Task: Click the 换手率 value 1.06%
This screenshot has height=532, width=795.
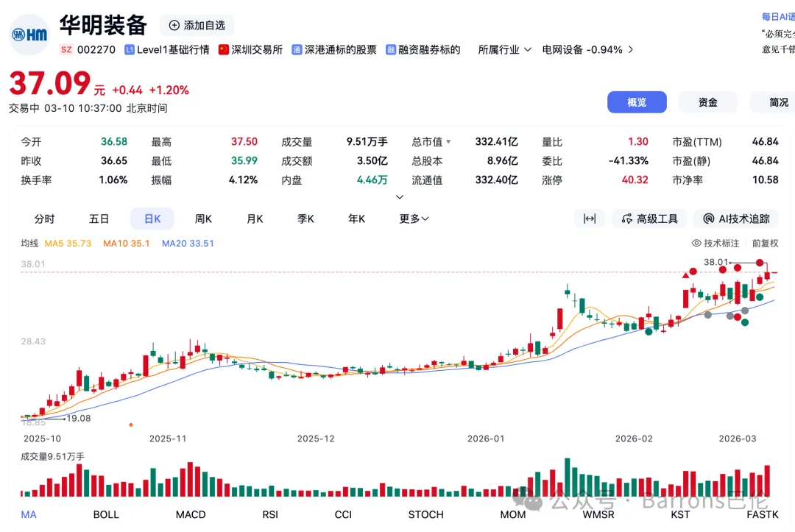Action: click(x=113, y=180)
